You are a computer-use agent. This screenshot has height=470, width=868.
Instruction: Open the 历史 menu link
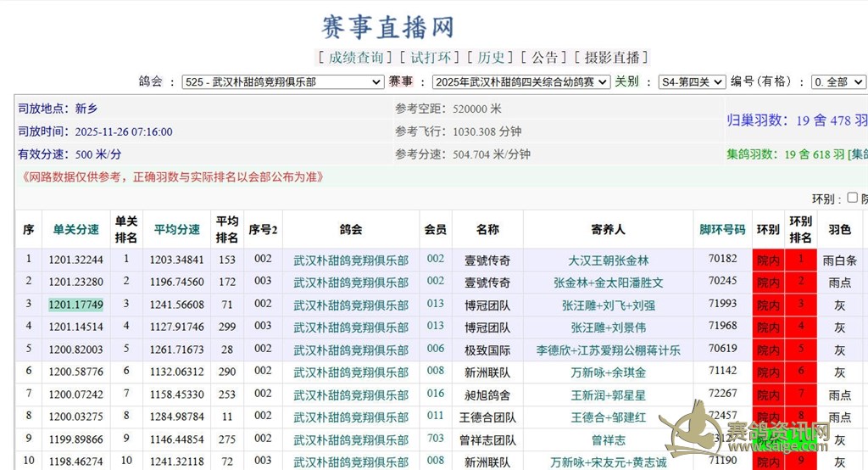pos(490,57)
